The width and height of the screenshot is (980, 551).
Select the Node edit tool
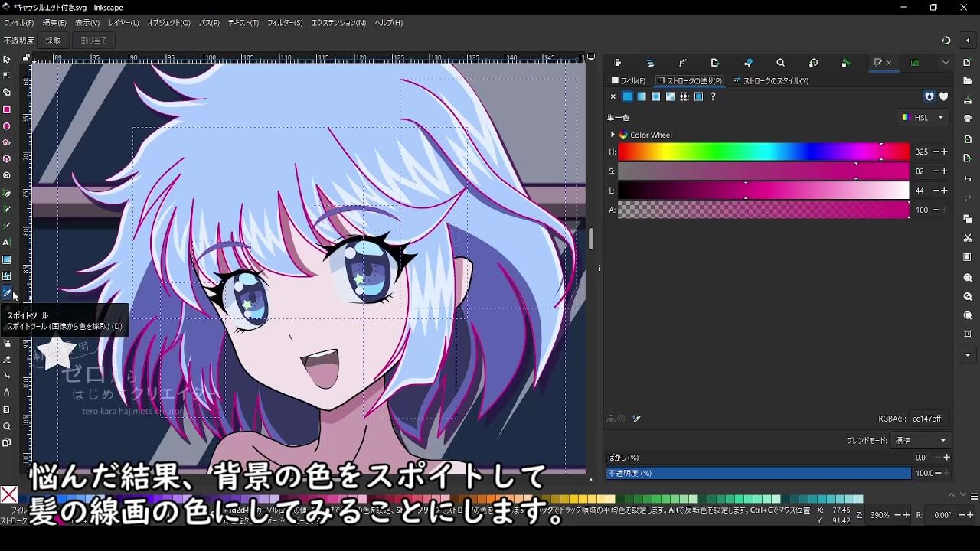[7, 76]
